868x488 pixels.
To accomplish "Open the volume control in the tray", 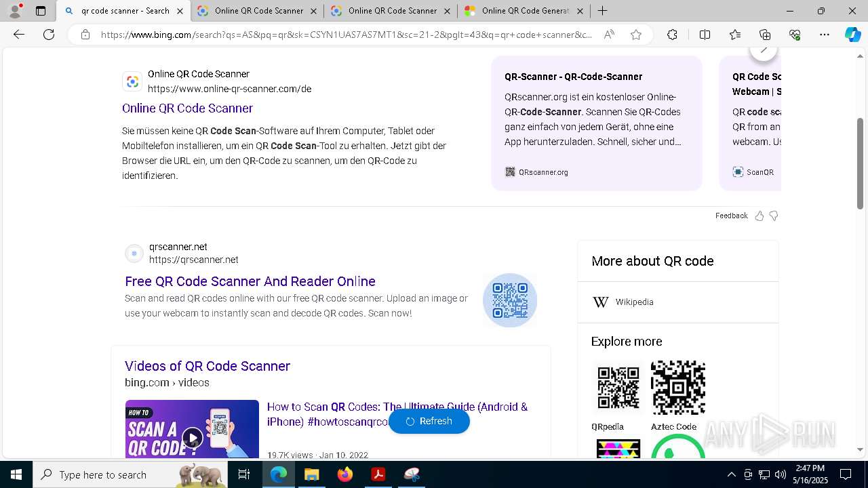I will 781,474.
